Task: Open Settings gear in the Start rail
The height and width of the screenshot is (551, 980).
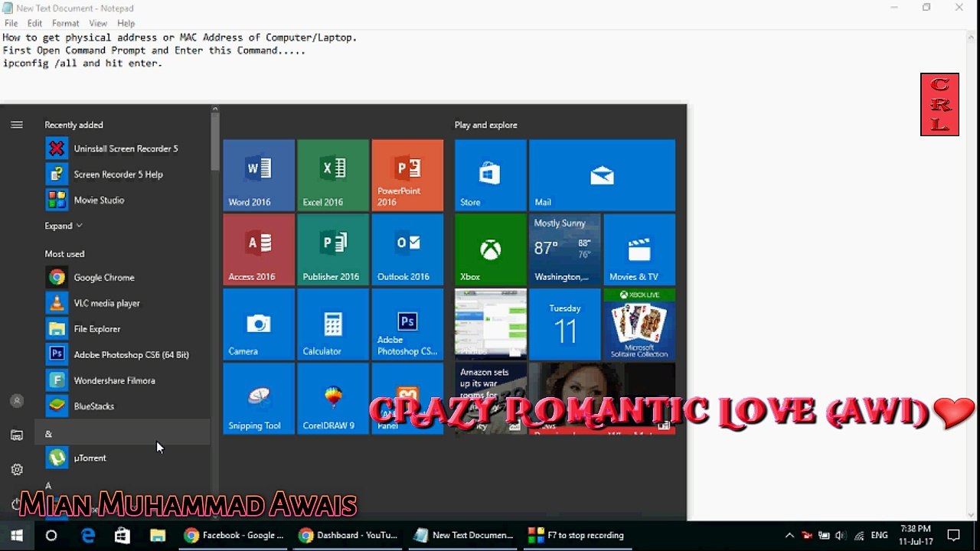Action: [x=17, y=470]
